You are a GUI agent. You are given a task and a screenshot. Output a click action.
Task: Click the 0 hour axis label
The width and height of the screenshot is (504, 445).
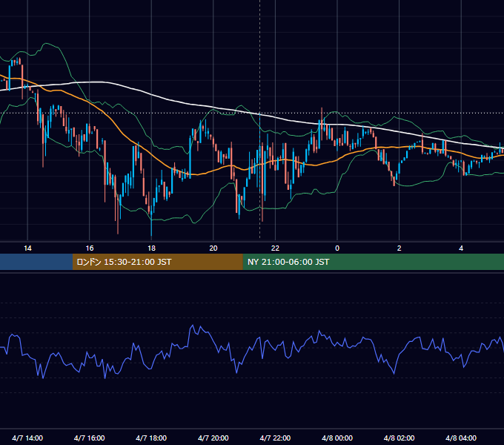[x=337, y=248]
